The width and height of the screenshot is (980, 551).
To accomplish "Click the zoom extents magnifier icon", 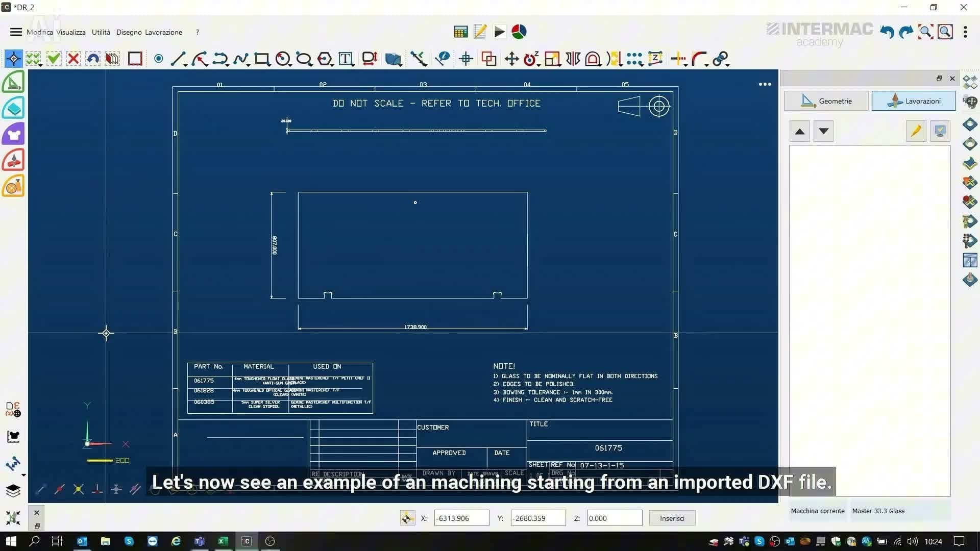I will pos(925,32).
